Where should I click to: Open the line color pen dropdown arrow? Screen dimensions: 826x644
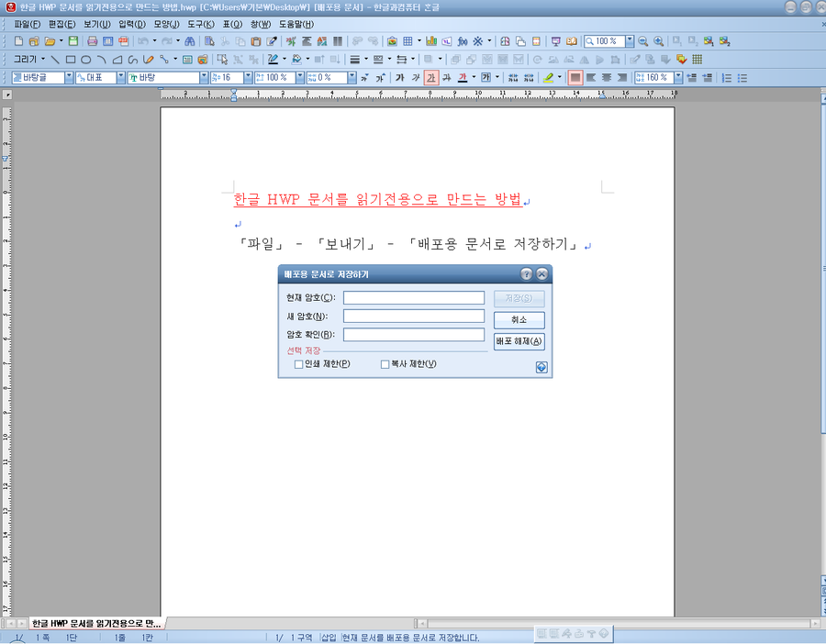point(284,59)
